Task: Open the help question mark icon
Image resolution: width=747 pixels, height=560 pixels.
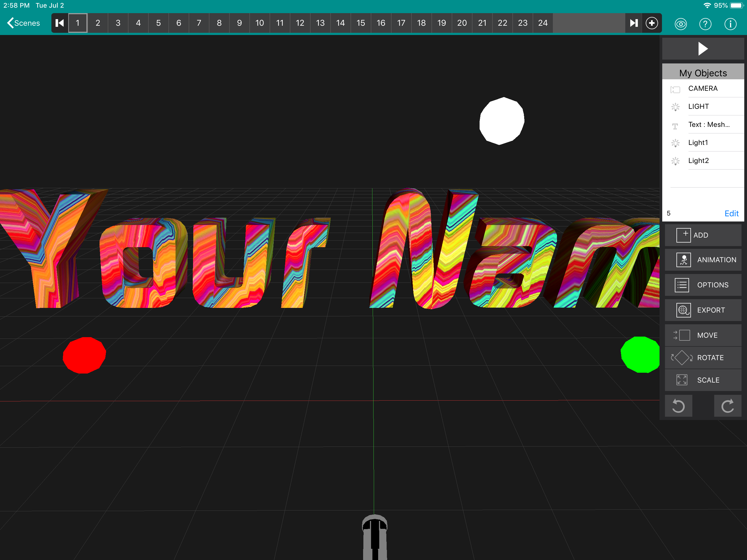Action: click(705, 24)
